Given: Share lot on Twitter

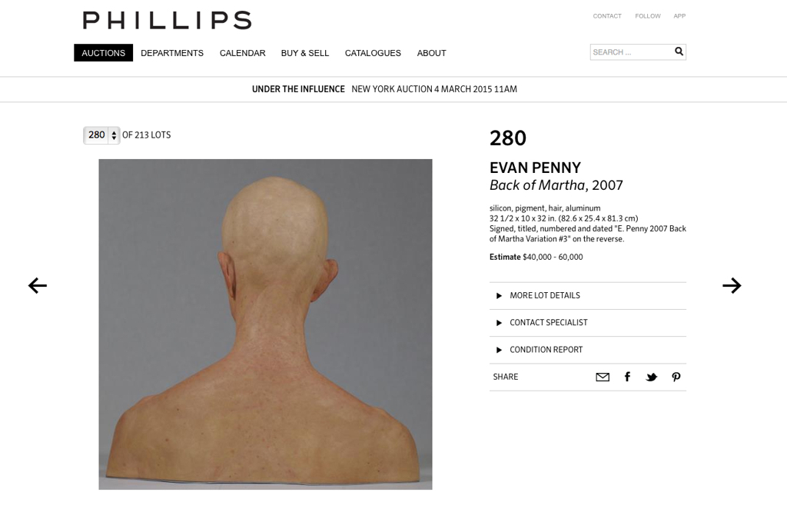Looking at the screenshot, I should point(652,377).
